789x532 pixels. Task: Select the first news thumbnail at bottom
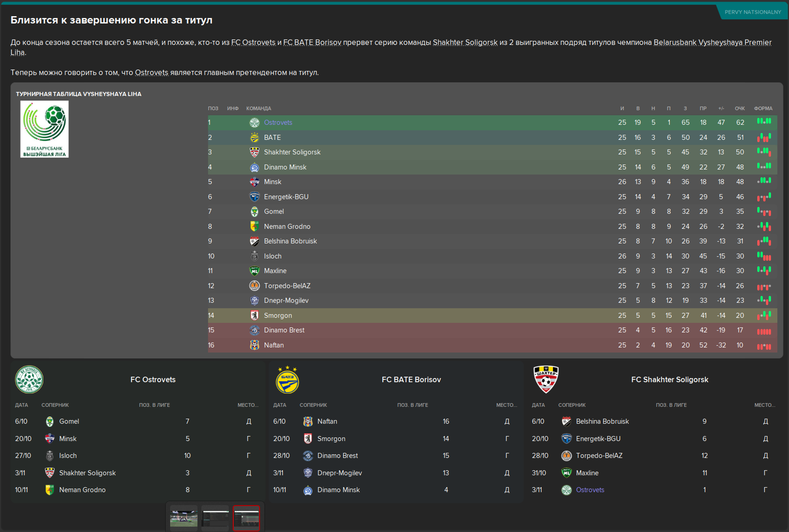[x=184, y=518]
